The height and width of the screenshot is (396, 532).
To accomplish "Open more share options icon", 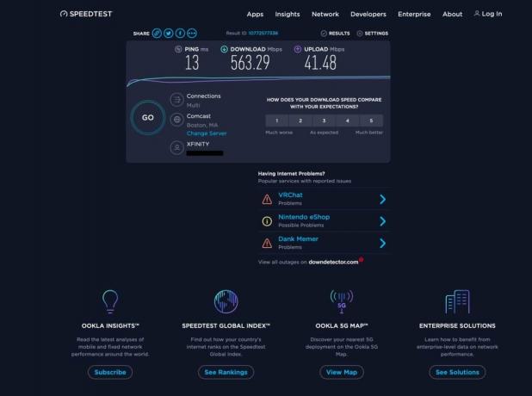I will pyautogui.click(x=192, y=34).
